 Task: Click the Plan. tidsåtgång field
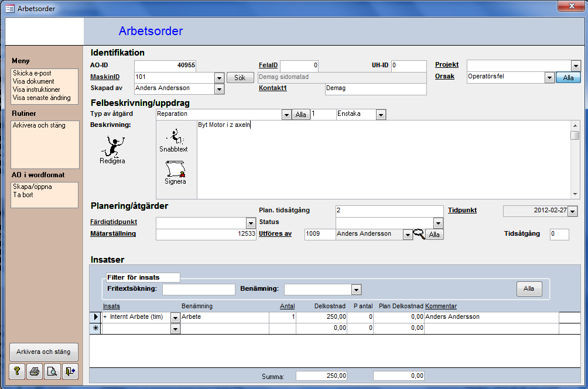pyautogui.click(x=389, y=211)
